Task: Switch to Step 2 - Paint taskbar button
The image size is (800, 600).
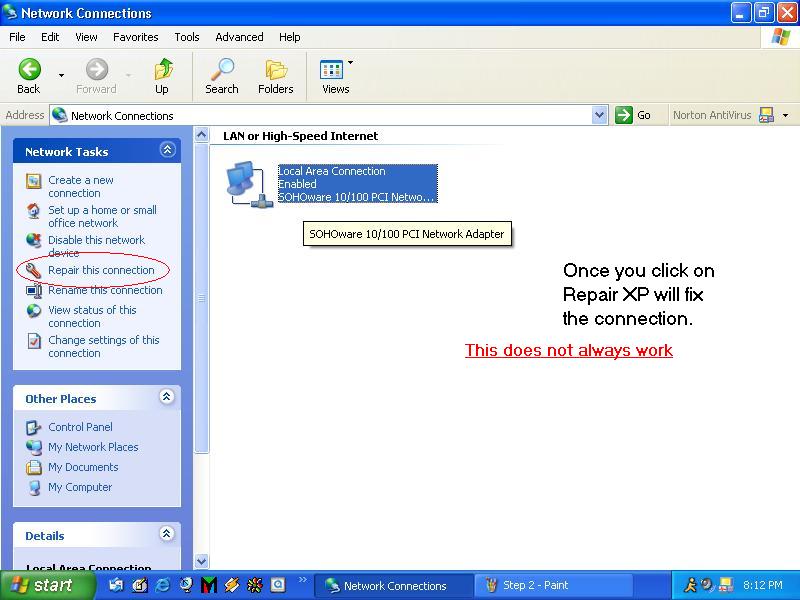Action: (x=553, y=585)
